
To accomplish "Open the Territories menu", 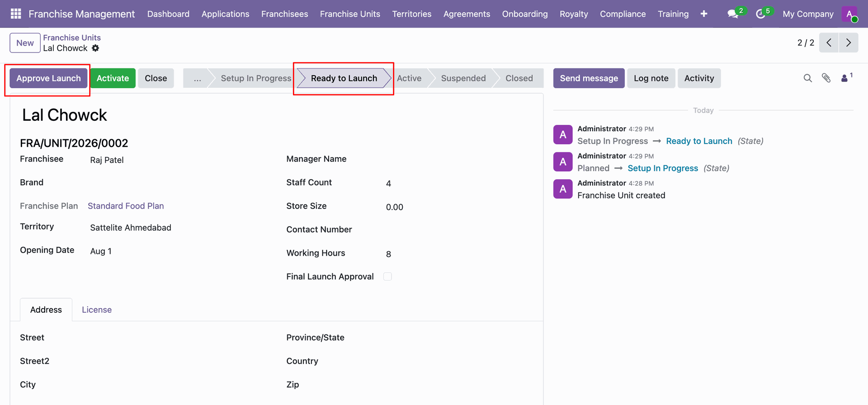I will coord(411,14).
